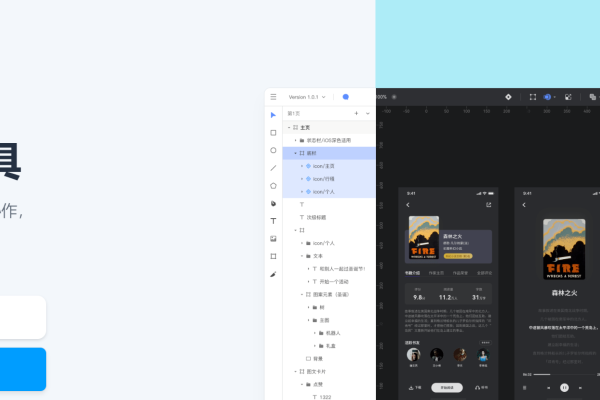
Task: Click the first reader avatar in left mockup
Action: coord(414,355)
